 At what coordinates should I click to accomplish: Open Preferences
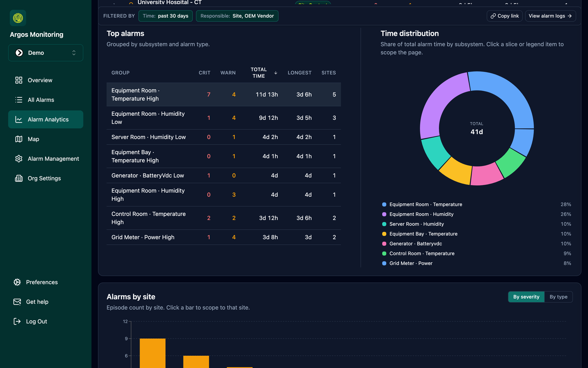point(46,282)
